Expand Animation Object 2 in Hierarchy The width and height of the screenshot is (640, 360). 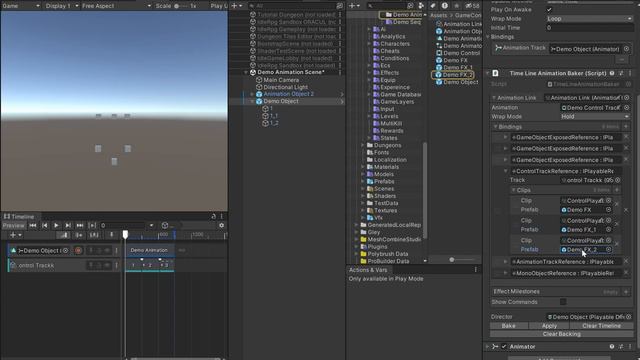pos(252,94)
